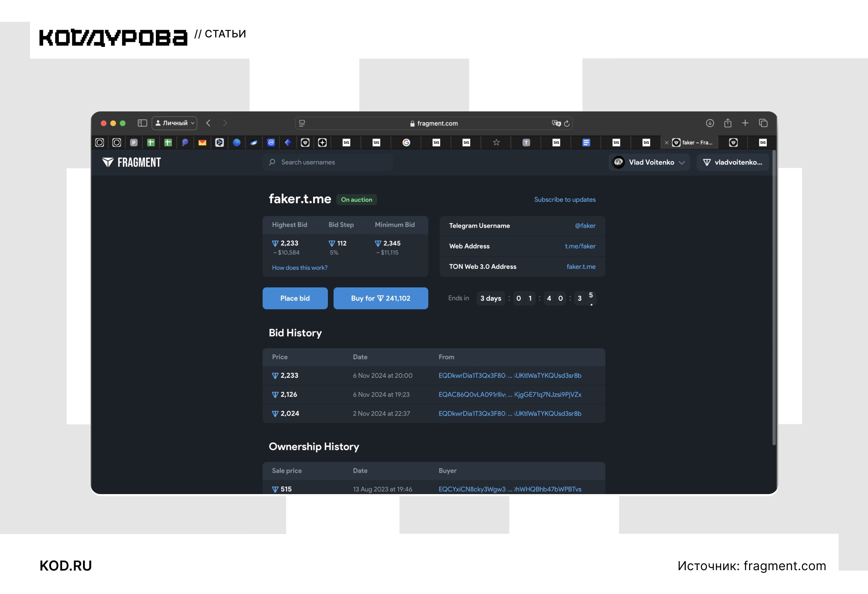Switch to the yellow envelope mail tab
The width and height of the screenshot is (868, 594).
202,143
